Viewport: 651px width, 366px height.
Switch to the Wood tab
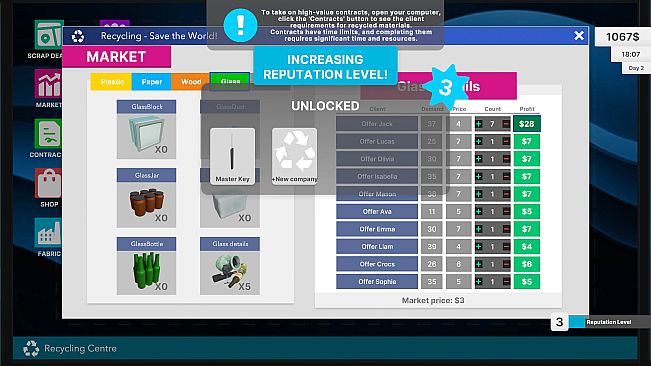[x=191, y=82]
